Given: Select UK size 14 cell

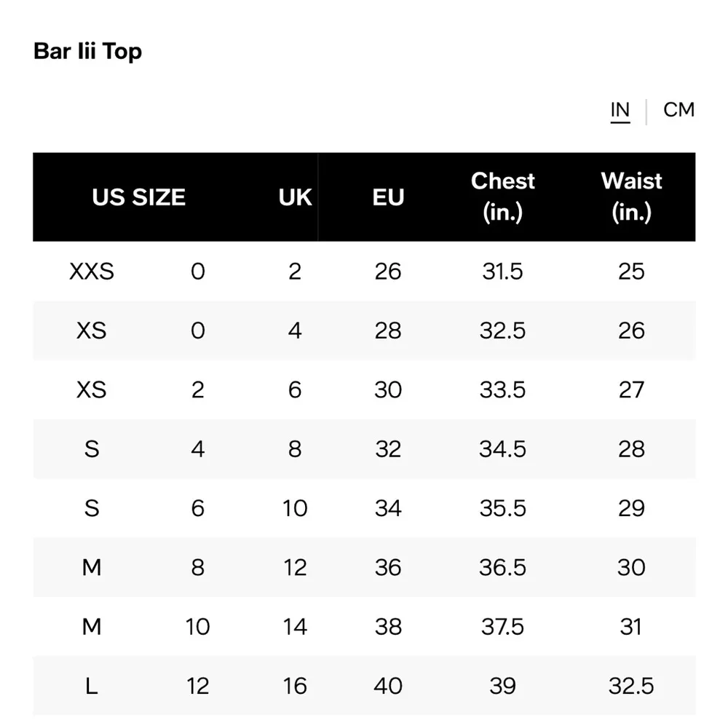Looking at the screenshot, I should coord(295,627).
